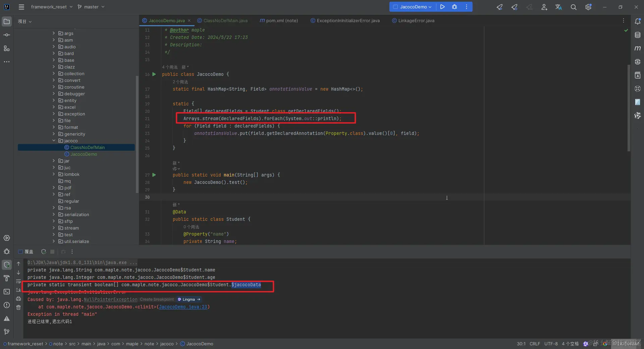The width and height of the screenshot is (644, 349).
Task: Click the translate icon in title bar
Action: click(559, 7)
